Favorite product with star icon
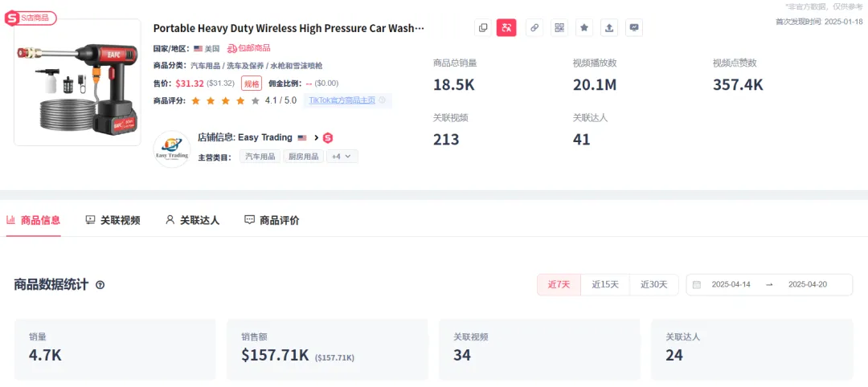The height and width of the screenshot is (387, 868). click(584, 27)
